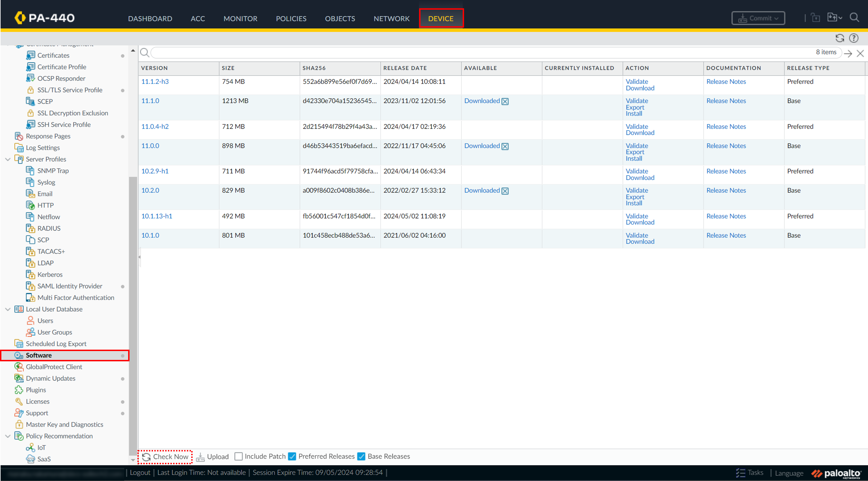Viewport: 868px width, 481px height.
Task: Select the HTTP server profile icon
Action: pos(30,205)
